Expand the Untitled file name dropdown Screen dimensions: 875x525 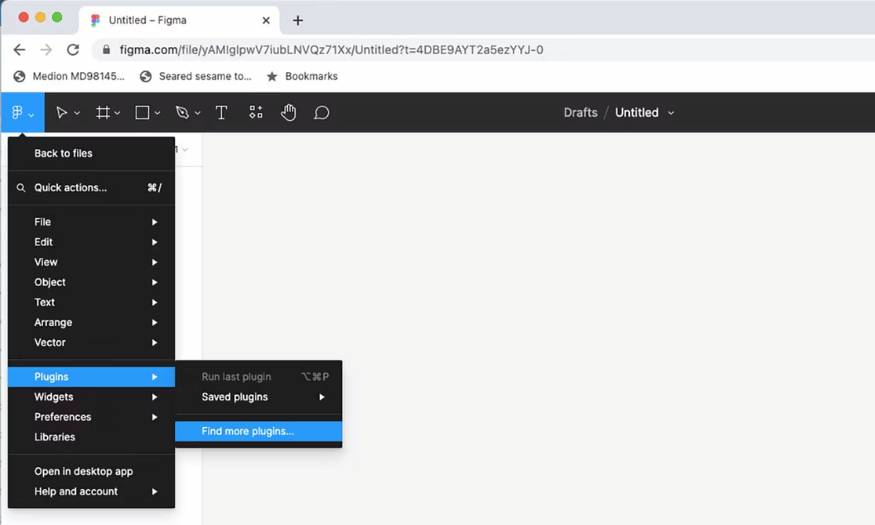pos(671,113)
